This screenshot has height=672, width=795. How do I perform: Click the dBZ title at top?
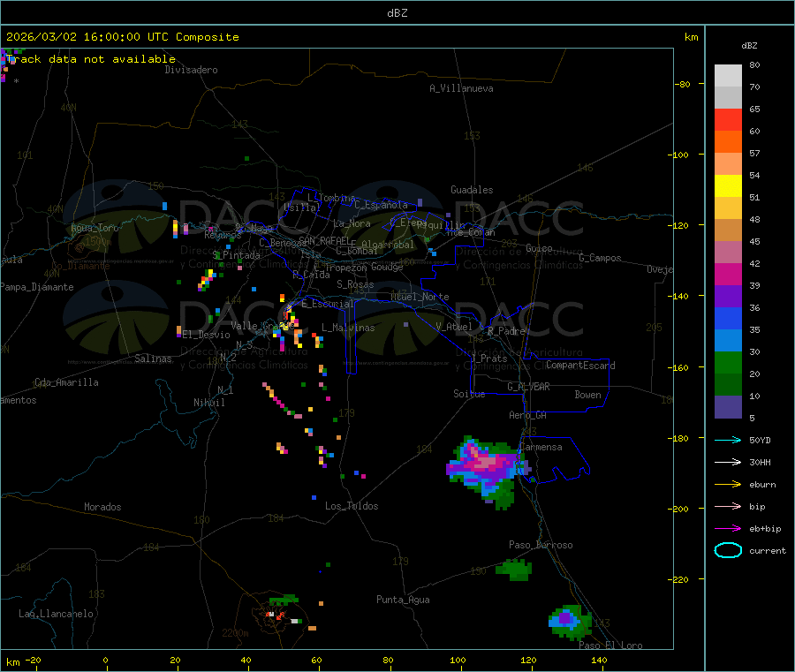coord(397,13)
